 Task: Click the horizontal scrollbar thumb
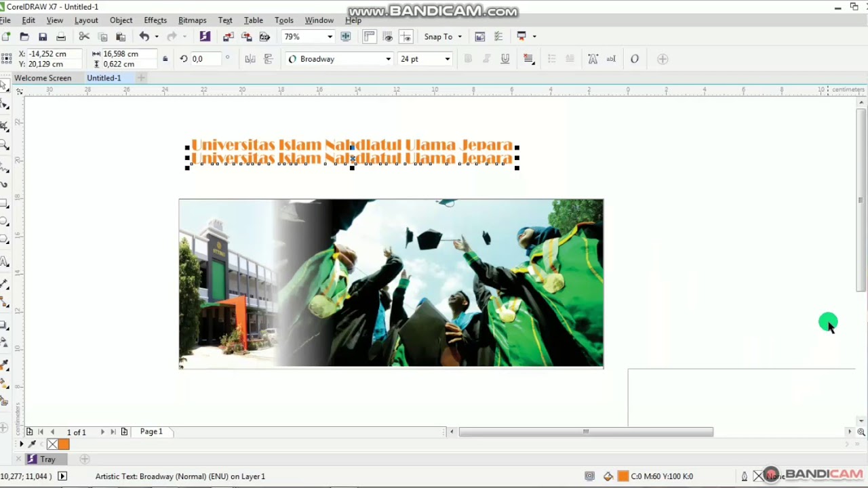586,432
